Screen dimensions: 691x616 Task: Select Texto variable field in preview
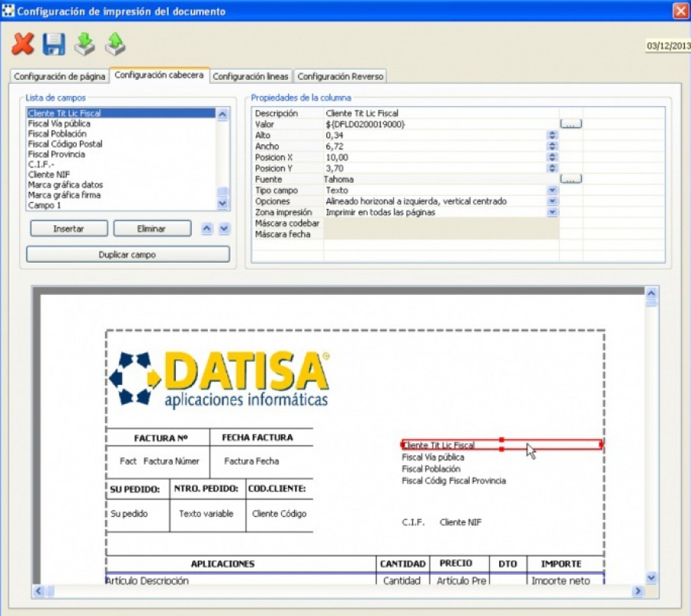tap(206, 514)
